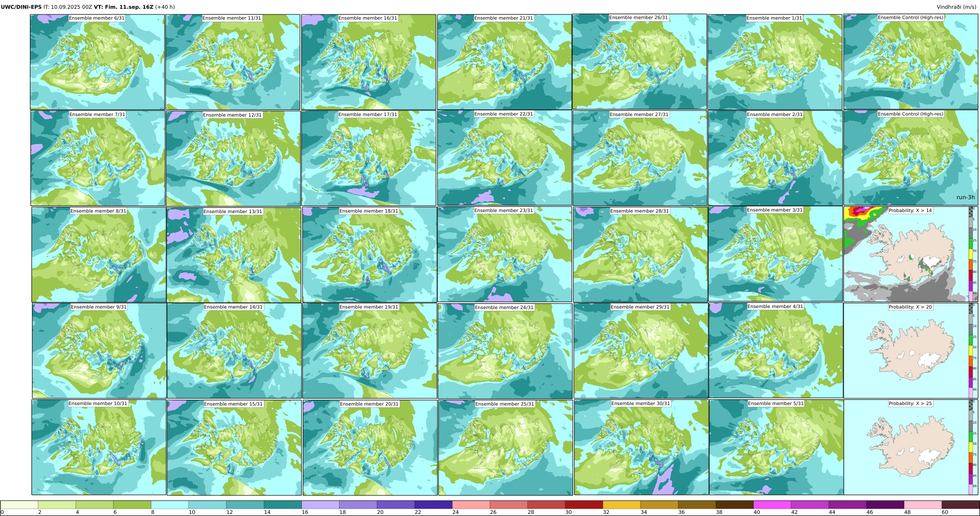The width and height of the screenshot is (980, 516).
Task: Click the Ensemble member 5/31 map
Action: tap(776, 447)
